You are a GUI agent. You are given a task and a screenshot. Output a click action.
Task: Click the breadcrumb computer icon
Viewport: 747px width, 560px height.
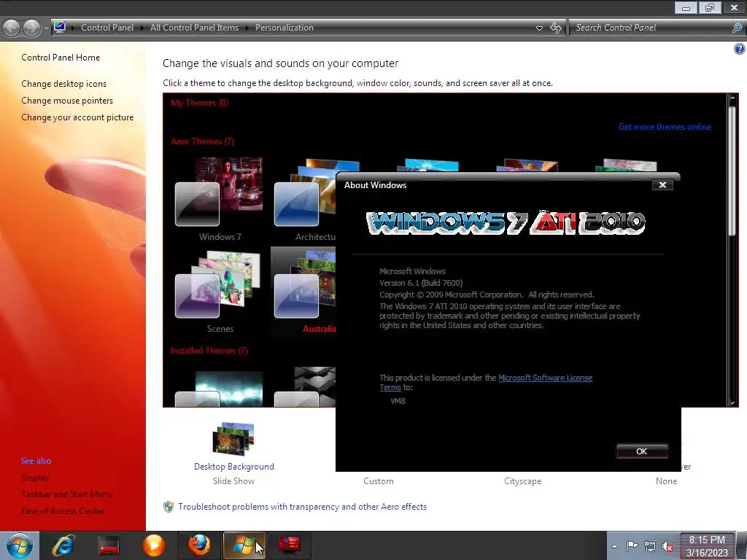coord(60,27)
